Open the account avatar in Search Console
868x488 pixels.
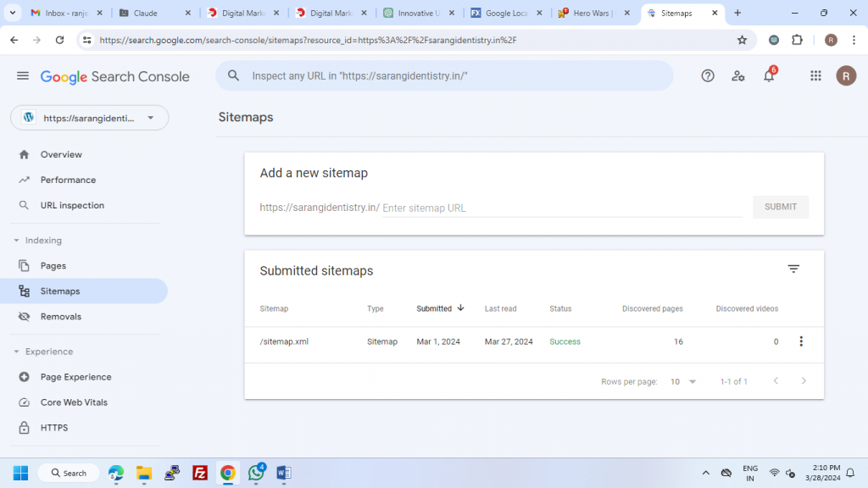(846, 75)
